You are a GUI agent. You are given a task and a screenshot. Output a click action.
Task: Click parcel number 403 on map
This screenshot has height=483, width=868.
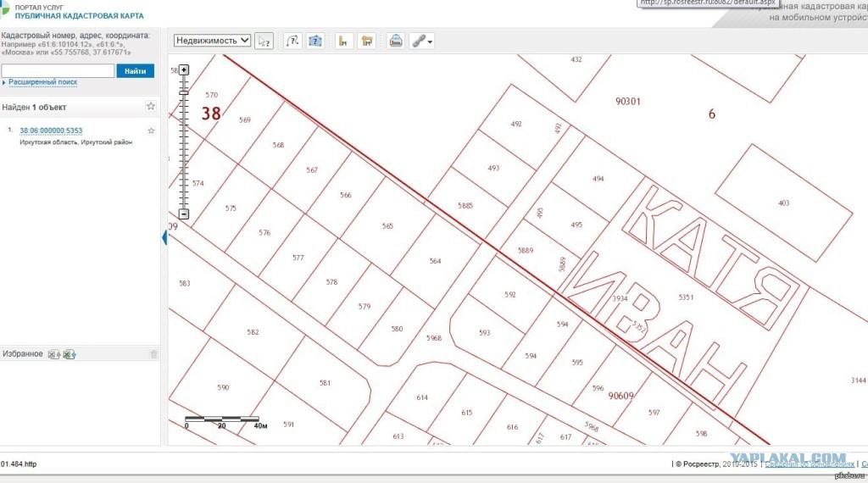pos(784,203)
